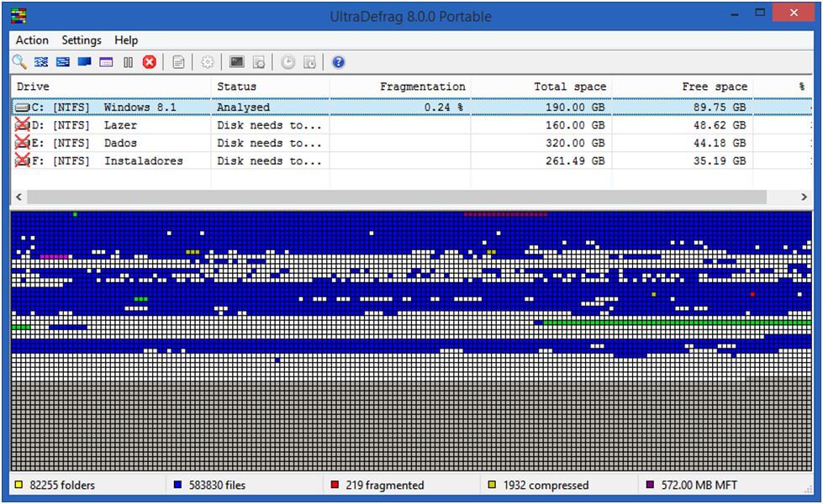Click the "44.18 GB" free space value
The height and width of the screenshot is (504, 823).
720,143
